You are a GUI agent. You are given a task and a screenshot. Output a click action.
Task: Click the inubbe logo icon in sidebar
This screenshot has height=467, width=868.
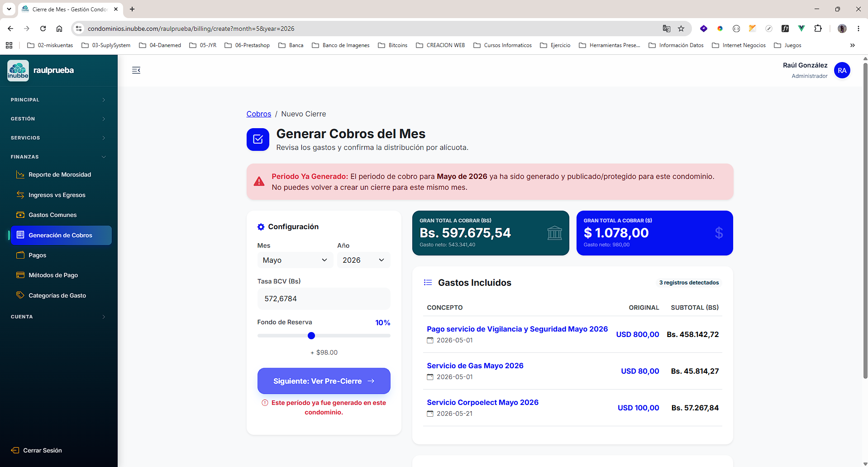18,70
